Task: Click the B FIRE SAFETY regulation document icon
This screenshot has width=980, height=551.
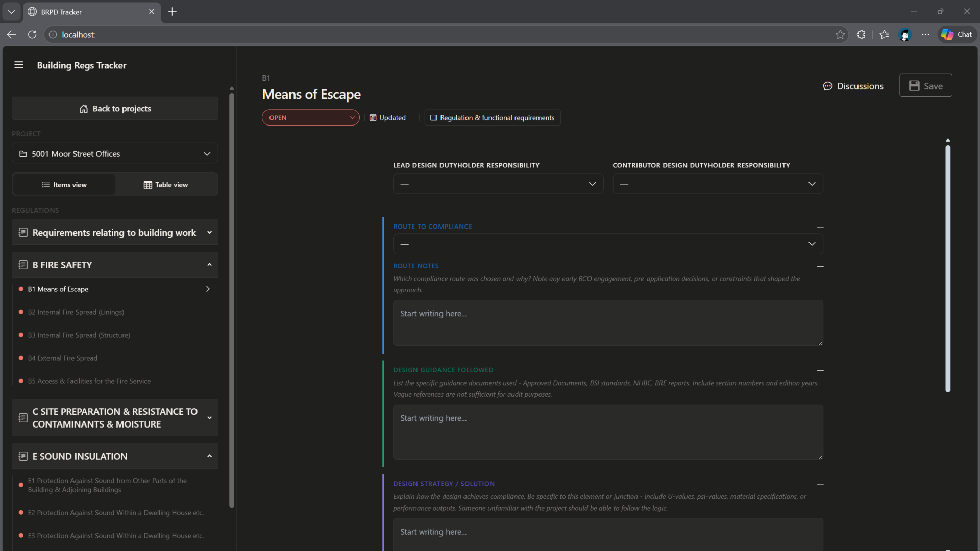Action: [23, 265]
